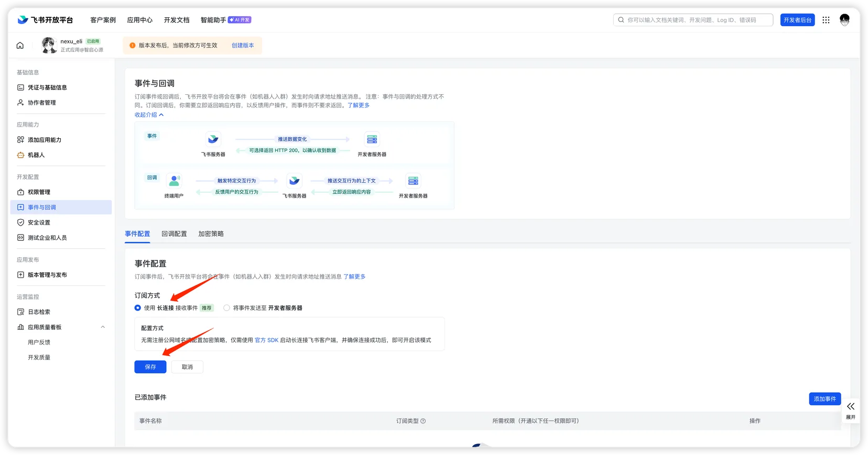868x455 pixels.
Task: Open 机器人 in the sidebar
Action: pyautogui.click(x=36, y=155)
